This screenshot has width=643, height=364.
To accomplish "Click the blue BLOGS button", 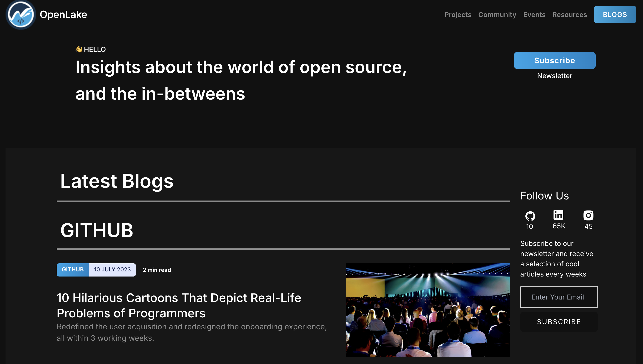I will click(614, 14).
